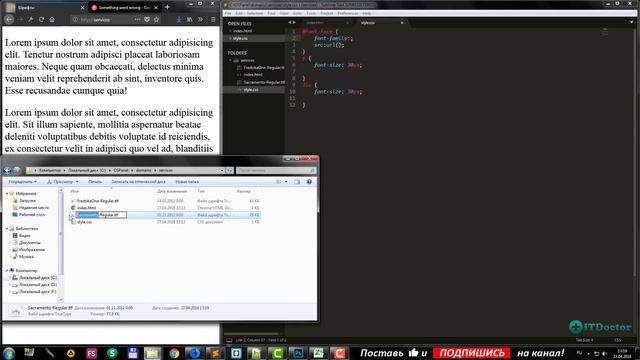Open the Firefox library icon
640x360 pixels.
[x=189, y=19]
